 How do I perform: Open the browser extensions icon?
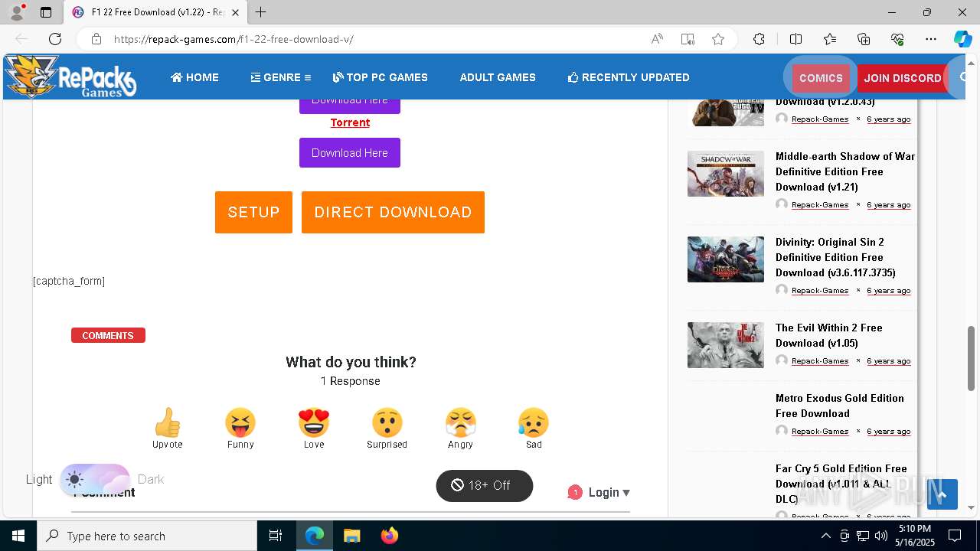[x=759, y=39]
